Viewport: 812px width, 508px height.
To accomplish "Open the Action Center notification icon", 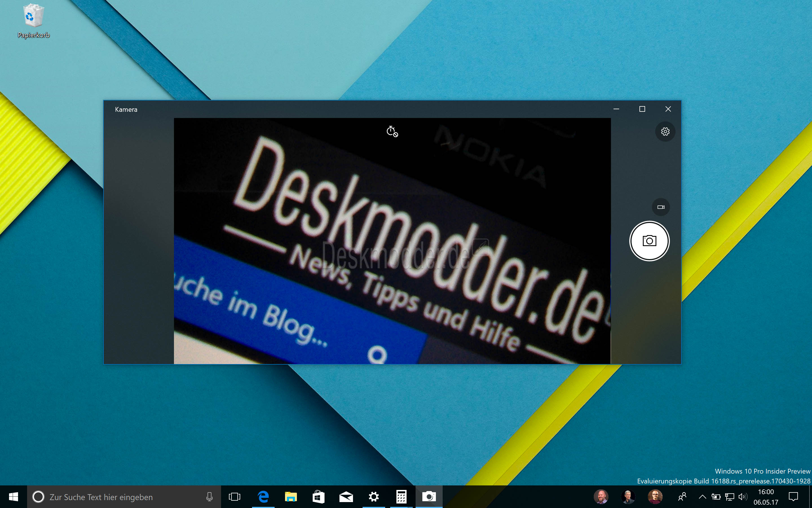I will [x=793, y=497].
